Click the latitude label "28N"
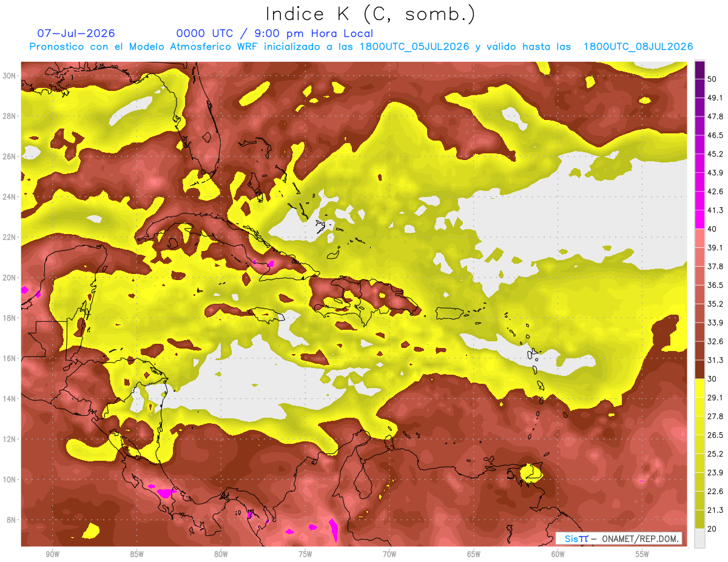728x562 pixels. (x=9, y=116)
